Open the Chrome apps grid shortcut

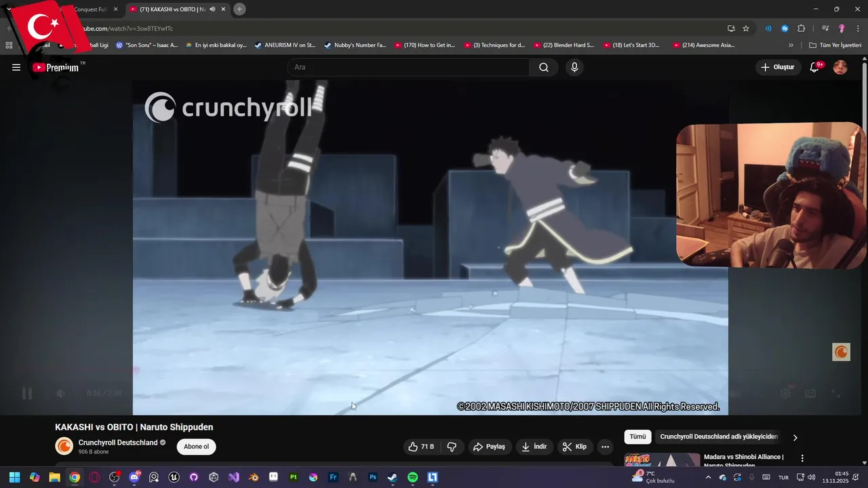click(x=9, y=45)
